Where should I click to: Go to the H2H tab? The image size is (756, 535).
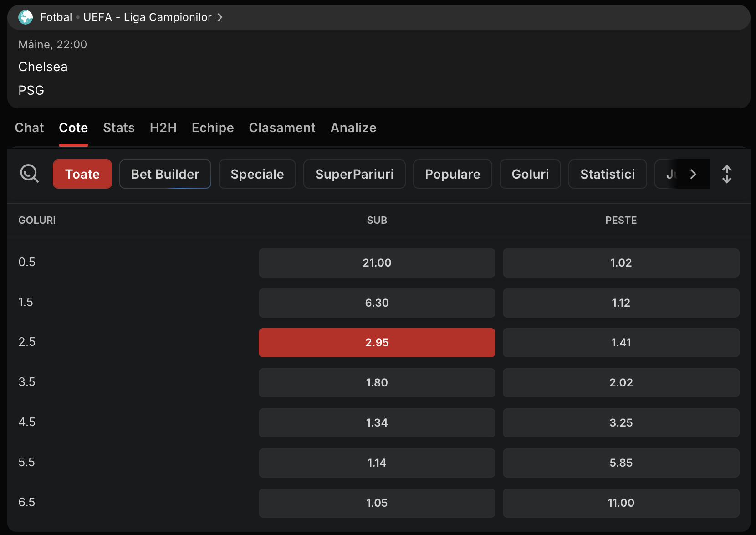[x=163, y=128]
